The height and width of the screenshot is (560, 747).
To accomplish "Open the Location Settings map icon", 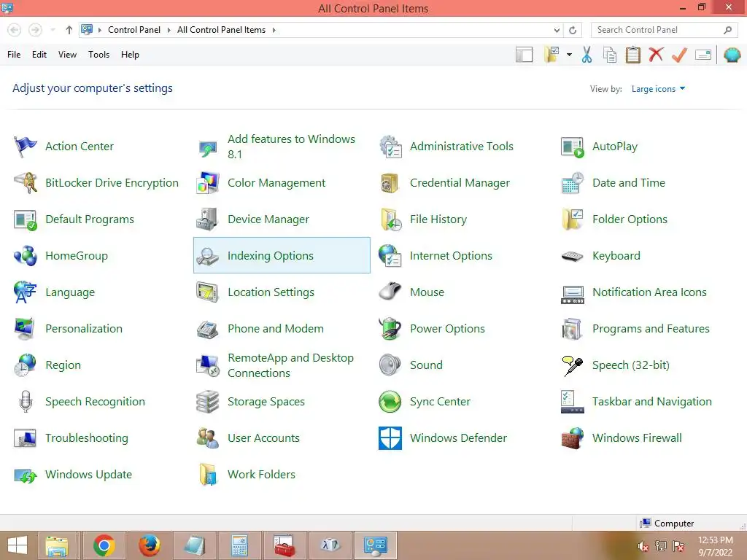I will pyautogui.click(x=207, y=292).
